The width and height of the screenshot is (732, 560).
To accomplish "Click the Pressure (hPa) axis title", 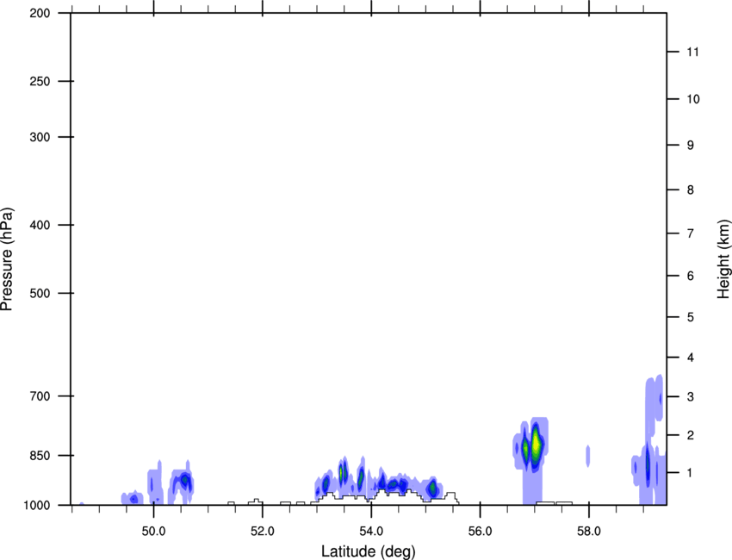I will click(x=7, y=259).
